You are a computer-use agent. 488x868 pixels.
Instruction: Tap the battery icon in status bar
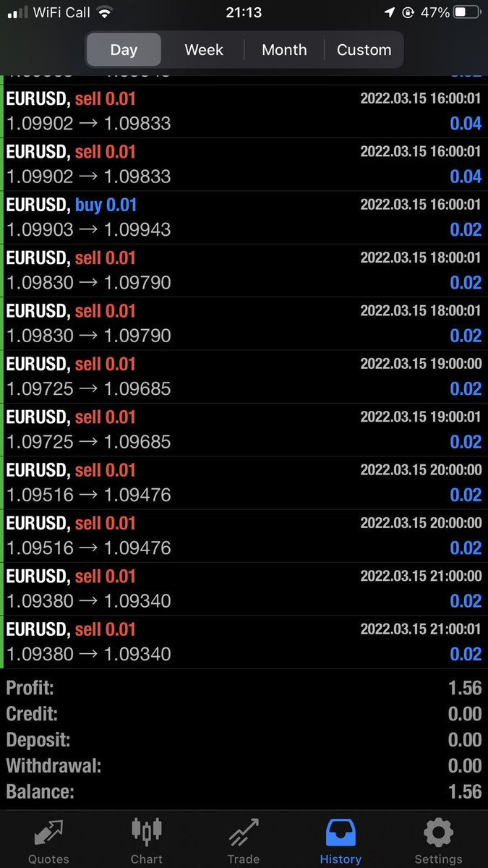(466, 12)
